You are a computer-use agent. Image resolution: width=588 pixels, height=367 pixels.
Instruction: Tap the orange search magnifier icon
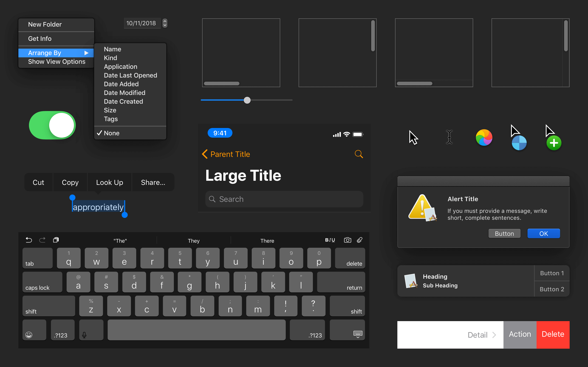(x=359, y=154)
